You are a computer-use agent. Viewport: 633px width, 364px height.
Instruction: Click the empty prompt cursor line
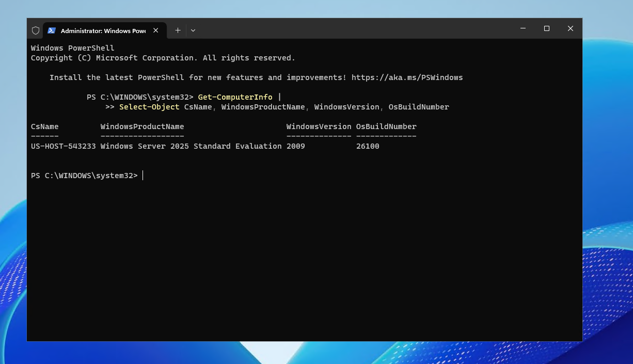[87, 176]
